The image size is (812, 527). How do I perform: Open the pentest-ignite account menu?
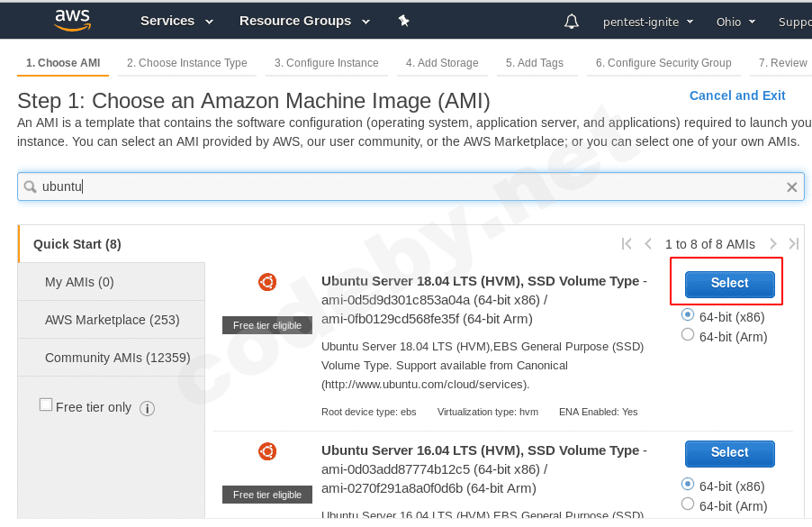(647, 22)
